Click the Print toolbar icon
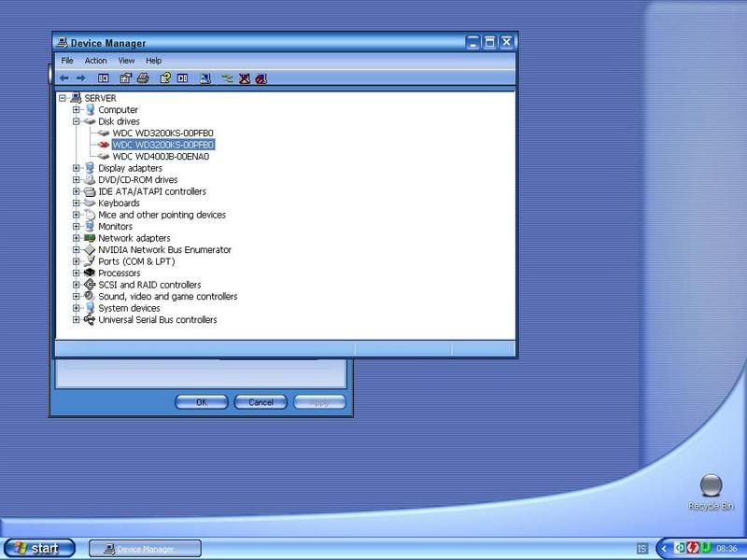 (x=143, y=78)
